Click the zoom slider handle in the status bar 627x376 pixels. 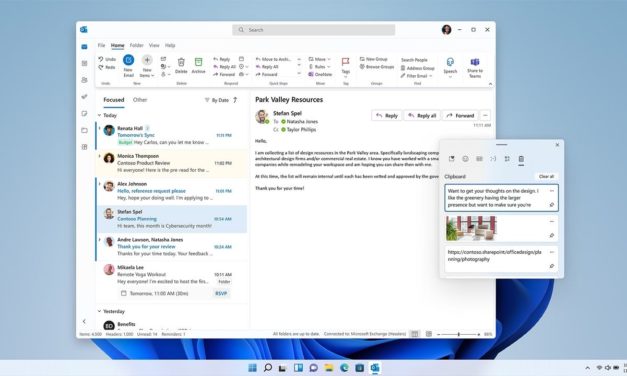tap(459, 334)
